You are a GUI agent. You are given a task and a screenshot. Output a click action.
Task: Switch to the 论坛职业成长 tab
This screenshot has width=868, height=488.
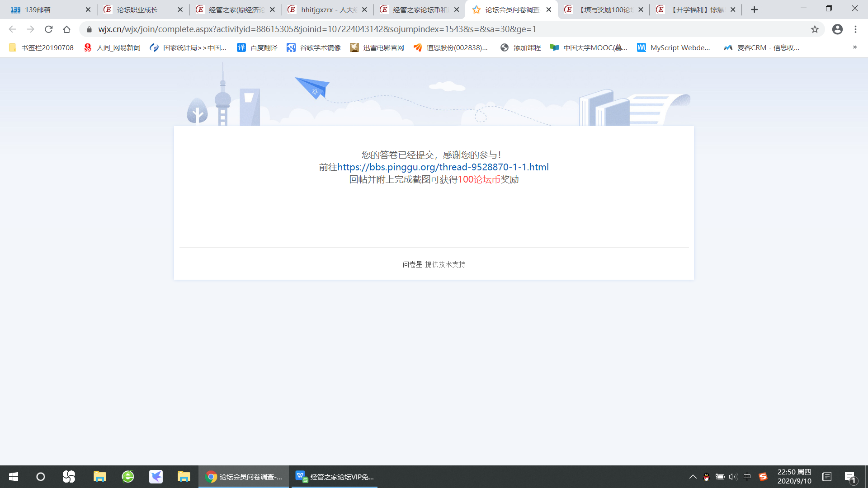coord(137,9)
